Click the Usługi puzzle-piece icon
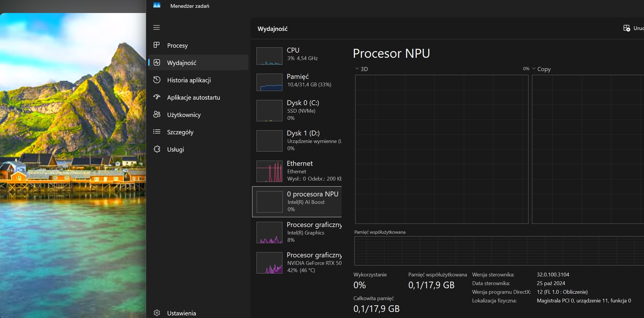 point(157,149)
